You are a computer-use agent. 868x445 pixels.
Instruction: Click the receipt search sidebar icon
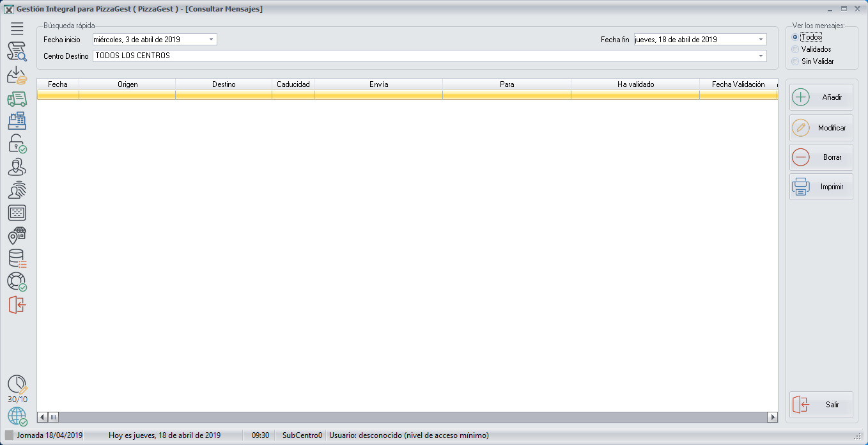[17, 52]
